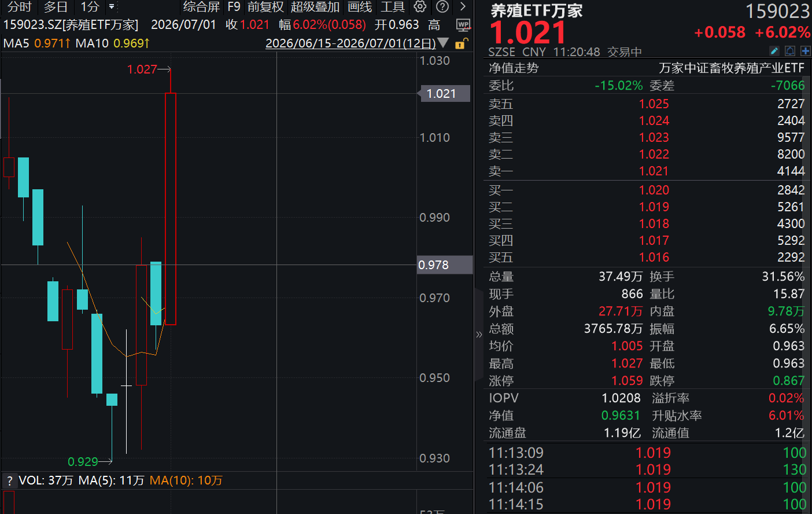Collapse the quote side panel arrow
The width and height of the screenshot is (812, 514).
pos(479,335)
